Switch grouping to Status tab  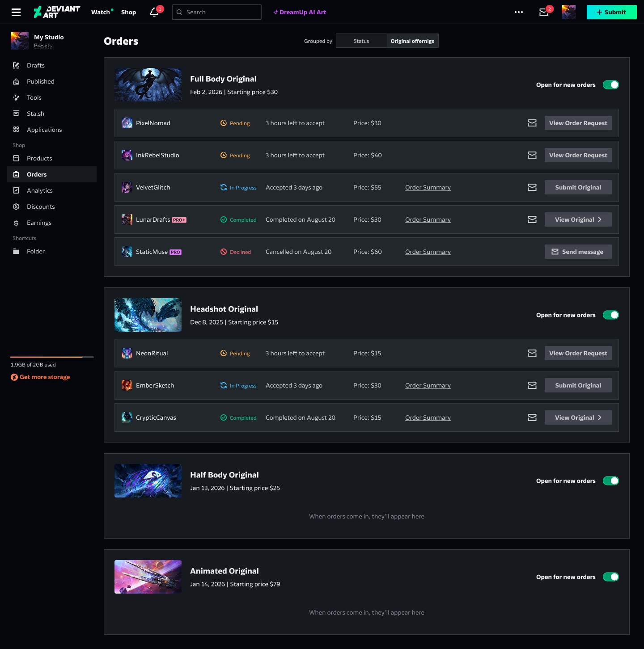[361, 41]
